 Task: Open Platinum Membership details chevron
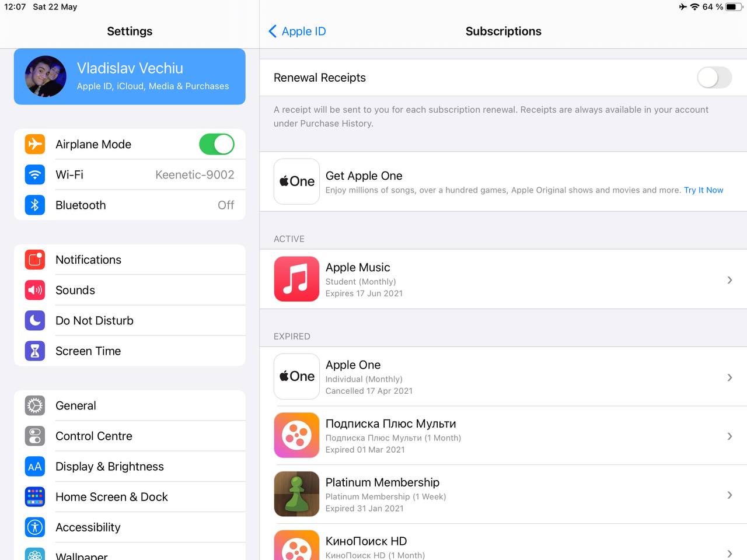[x=729, y=495]
